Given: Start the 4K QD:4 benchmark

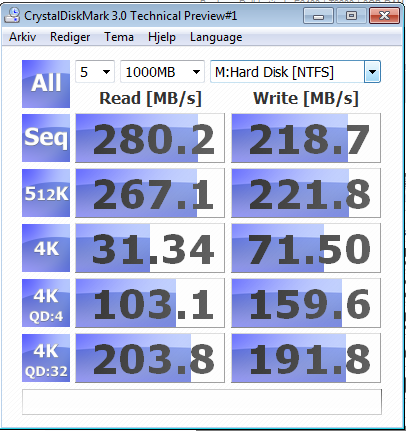Looking at the screenshot, I should [46, 303].
